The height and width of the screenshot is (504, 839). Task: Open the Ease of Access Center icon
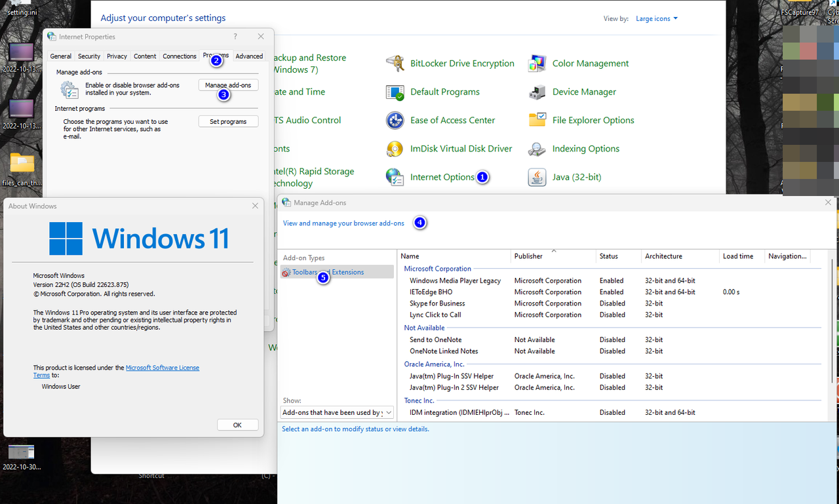click(395, 121)
